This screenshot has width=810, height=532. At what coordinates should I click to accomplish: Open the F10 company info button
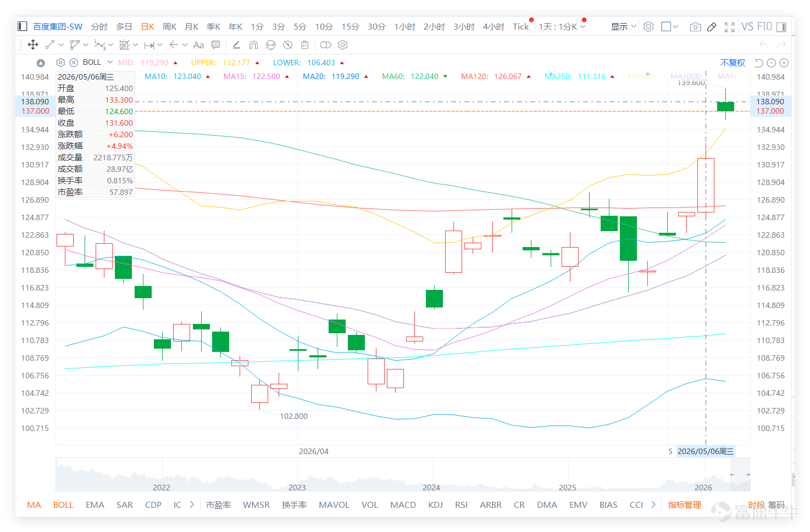(764, 26)
